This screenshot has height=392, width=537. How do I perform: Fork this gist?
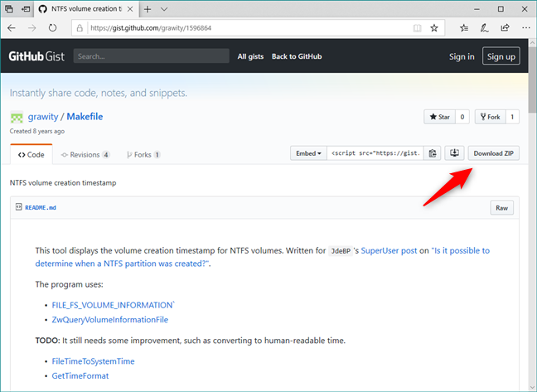[x=490, y=117]
